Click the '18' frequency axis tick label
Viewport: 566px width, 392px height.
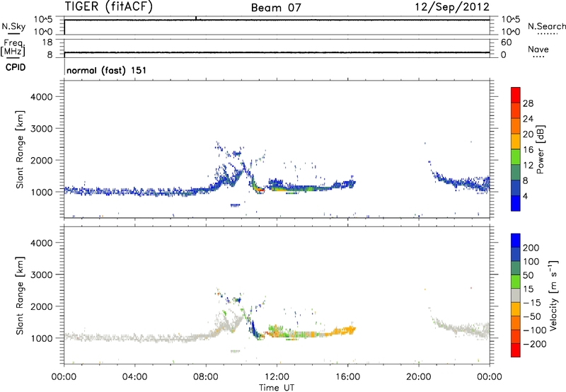(47, 42)
